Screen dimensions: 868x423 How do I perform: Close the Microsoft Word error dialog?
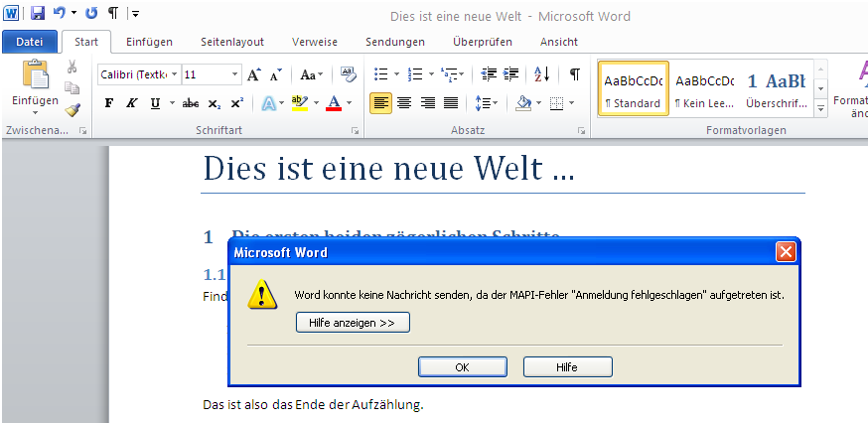[786, 252]
